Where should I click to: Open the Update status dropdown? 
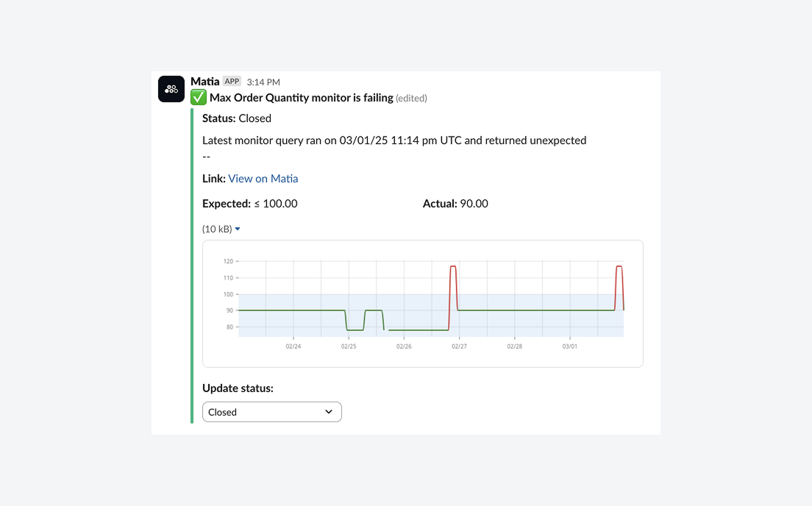[x=271, y=412]
